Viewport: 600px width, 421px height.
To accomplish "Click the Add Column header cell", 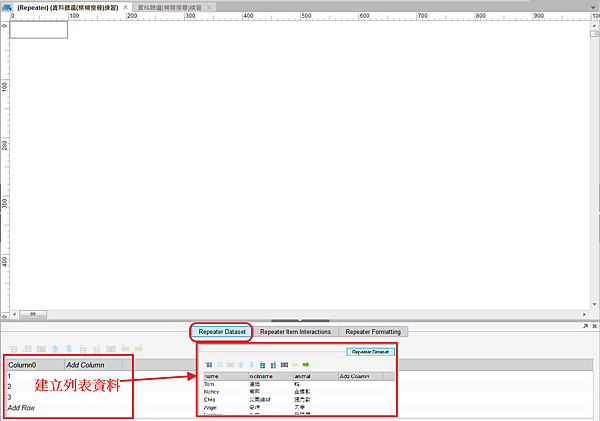I will (93, 365).
